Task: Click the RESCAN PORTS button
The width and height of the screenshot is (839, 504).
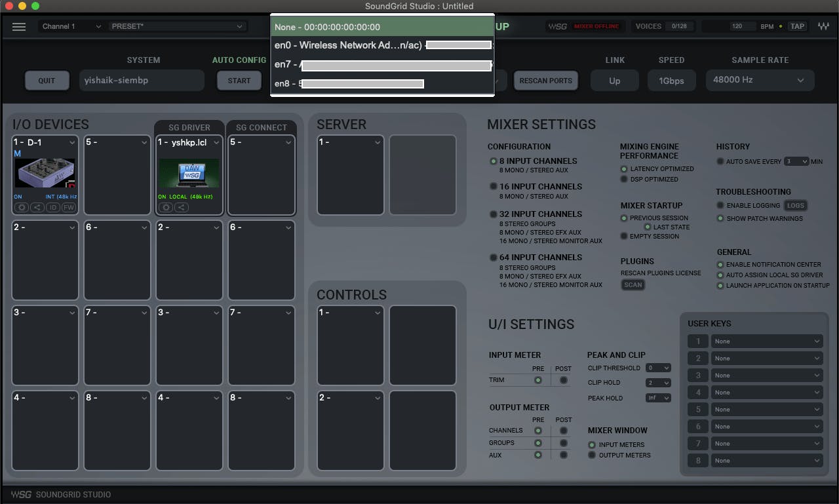Action: (x=546, y=80)
